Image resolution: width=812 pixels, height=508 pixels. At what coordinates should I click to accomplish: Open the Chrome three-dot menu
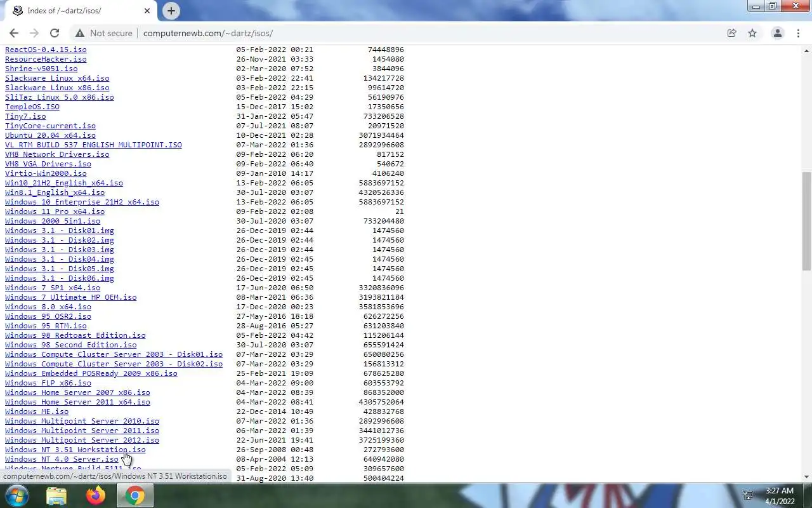coord(798,33)
